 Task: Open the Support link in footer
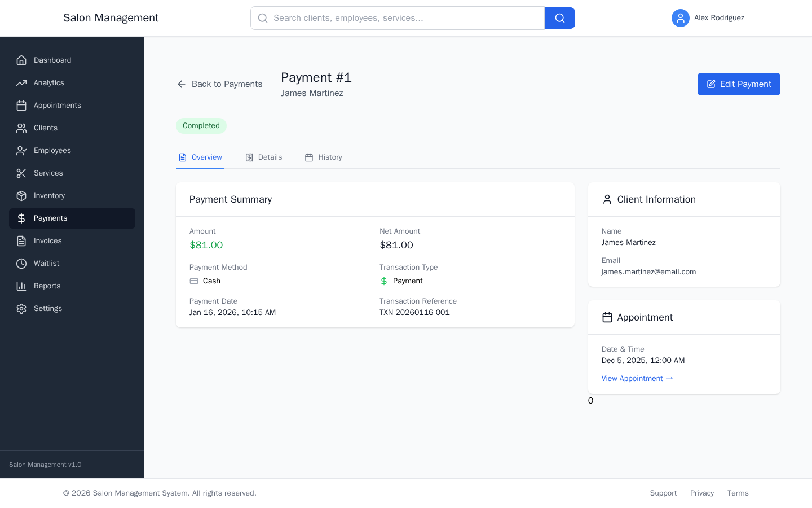click(663, 493)
